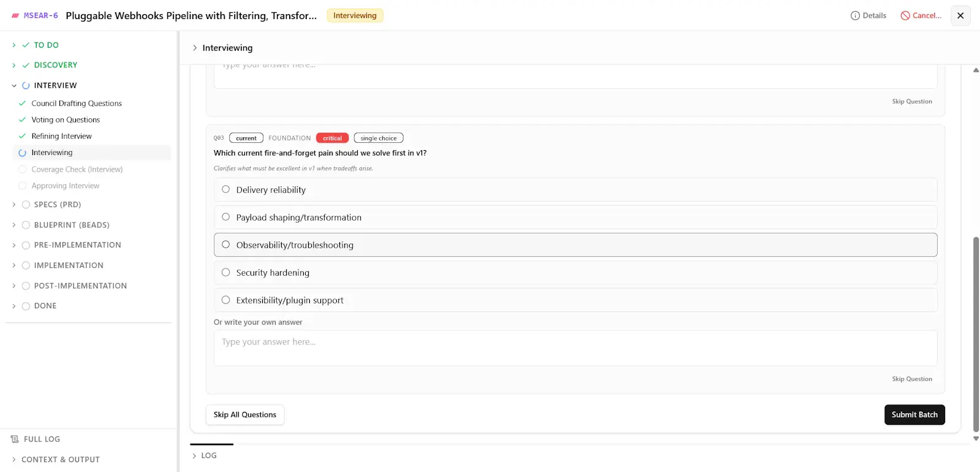Pick the Security hardening radio option
The height and width of the screenshot is (472, 980).
(225, 272)
